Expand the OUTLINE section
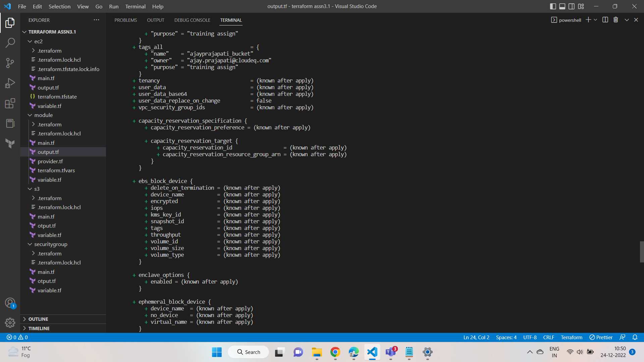Viewport: 644px width, 362px height. pos(63,319)
